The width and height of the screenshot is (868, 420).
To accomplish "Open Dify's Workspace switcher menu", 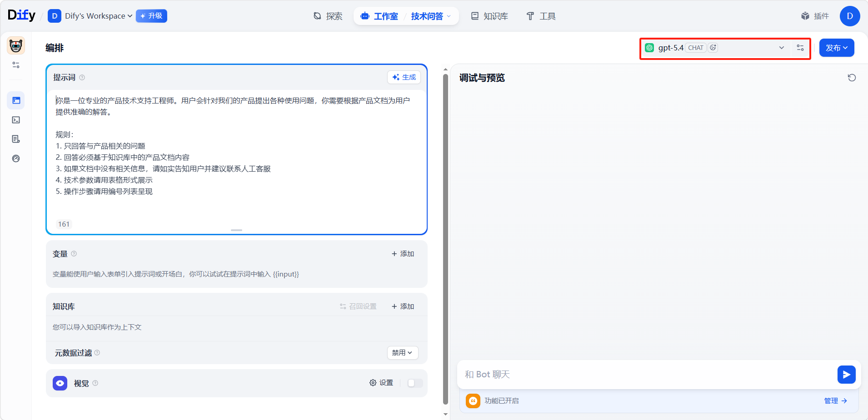I will click(90, 16).
